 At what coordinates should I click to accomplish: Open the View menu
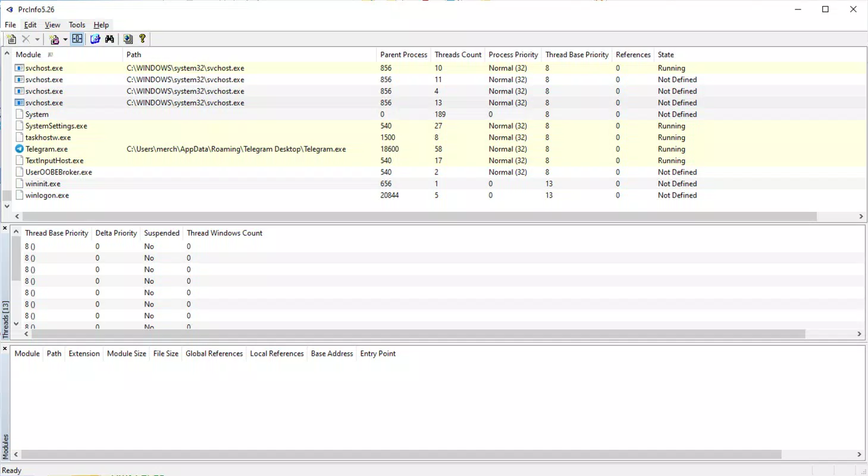52,25
